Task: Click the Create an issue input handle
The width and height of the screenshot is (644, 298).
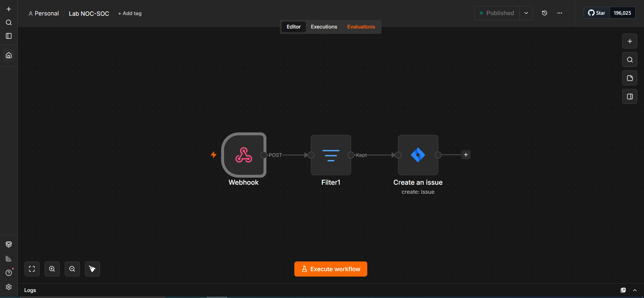Action: pos(398,155)
